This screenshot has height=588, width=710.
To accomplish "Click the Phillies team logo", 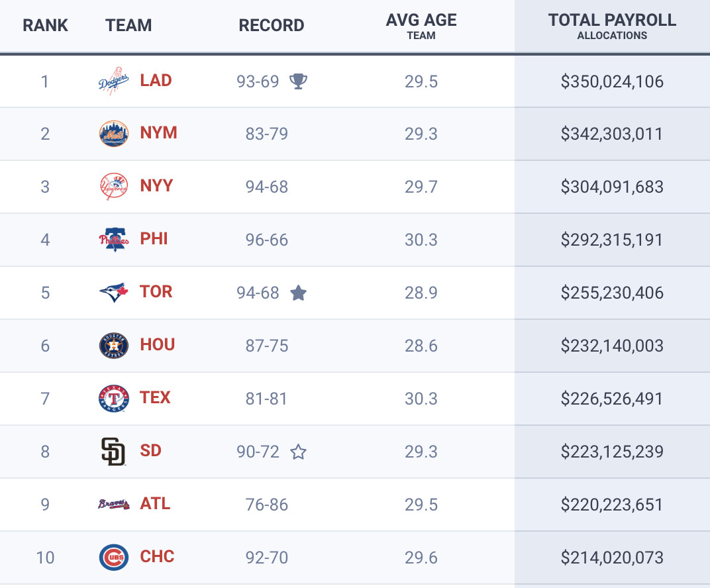I will tap(113, 240).
